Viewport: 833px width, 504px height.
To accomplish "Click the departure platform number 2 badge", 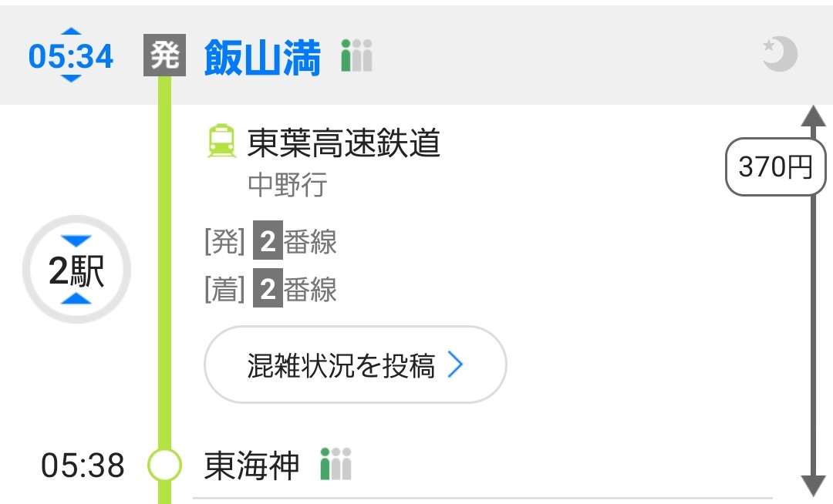I will [x=268, y=243].
